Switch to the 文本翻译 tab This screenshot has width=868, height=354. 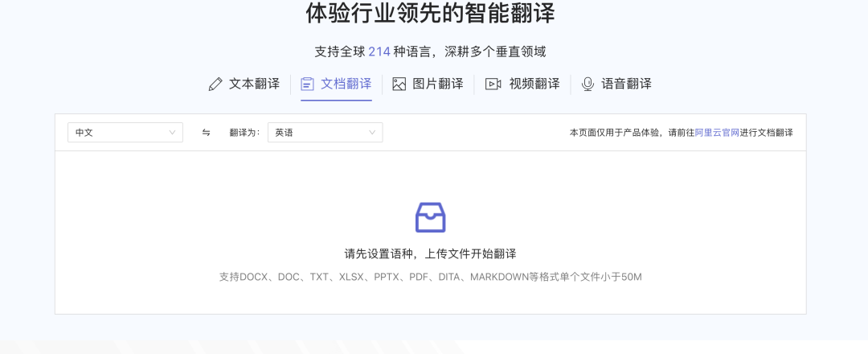244,84
